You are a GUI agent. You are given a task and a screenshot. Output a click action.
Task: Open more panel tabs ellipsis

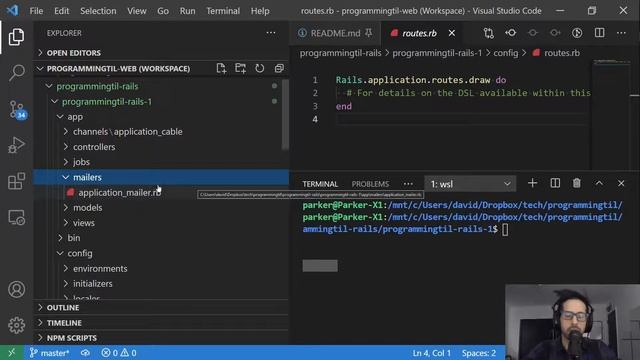tap(408, 184)
